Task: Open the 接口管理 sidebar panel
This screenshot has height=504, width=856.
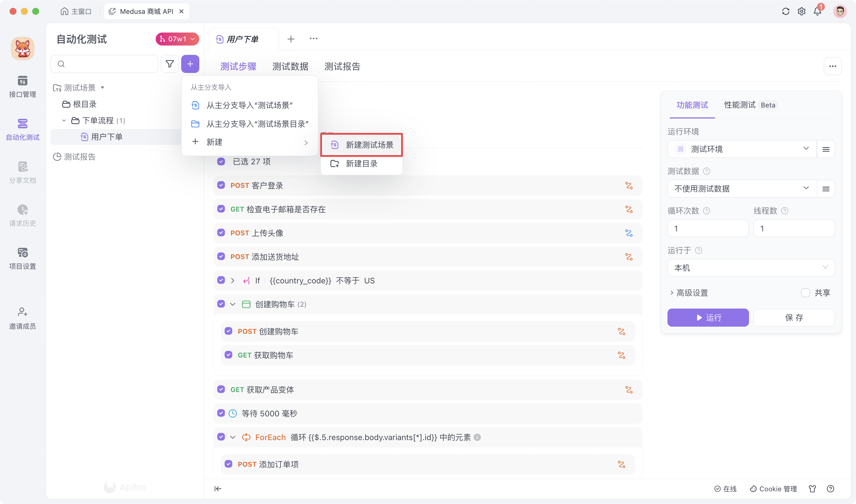Action: (22, 86)
